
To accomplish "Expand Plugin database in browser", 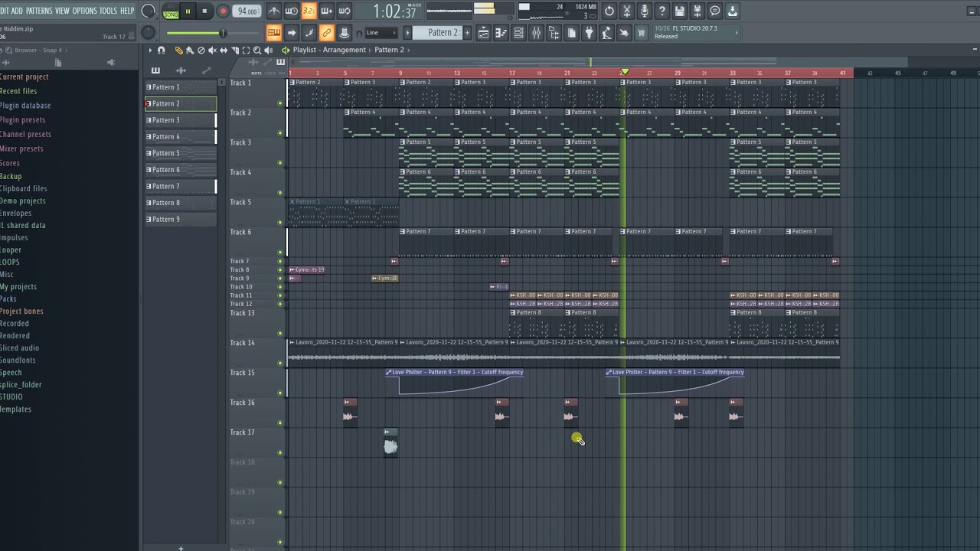I will pyautogui.click(x=25, y=106).
